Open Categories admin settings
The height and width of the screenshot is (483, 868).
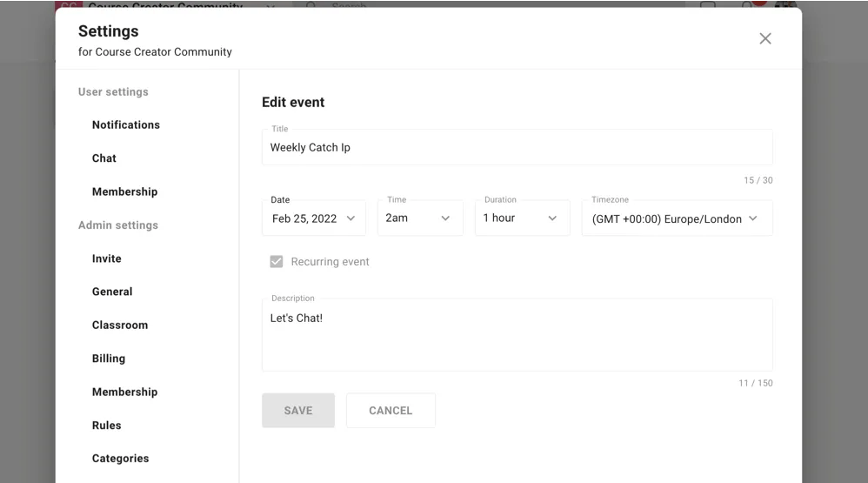point(120,459)
